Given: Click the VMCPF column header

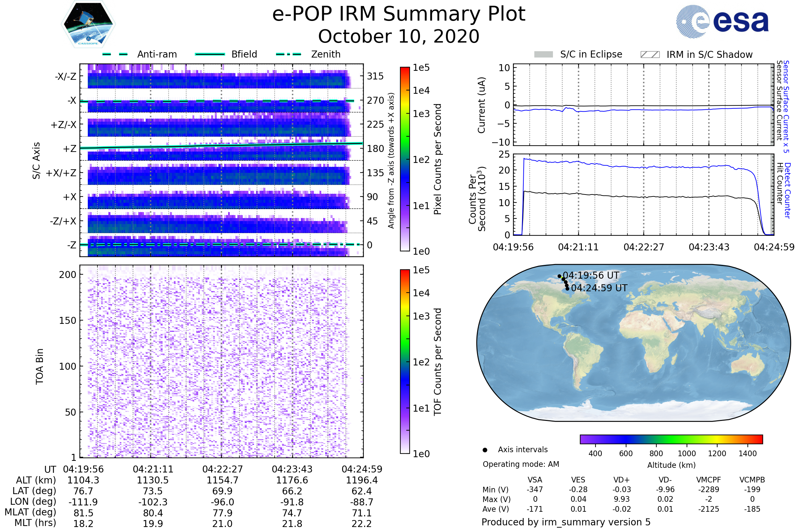Looking at the screenshot, I should 709,480.
